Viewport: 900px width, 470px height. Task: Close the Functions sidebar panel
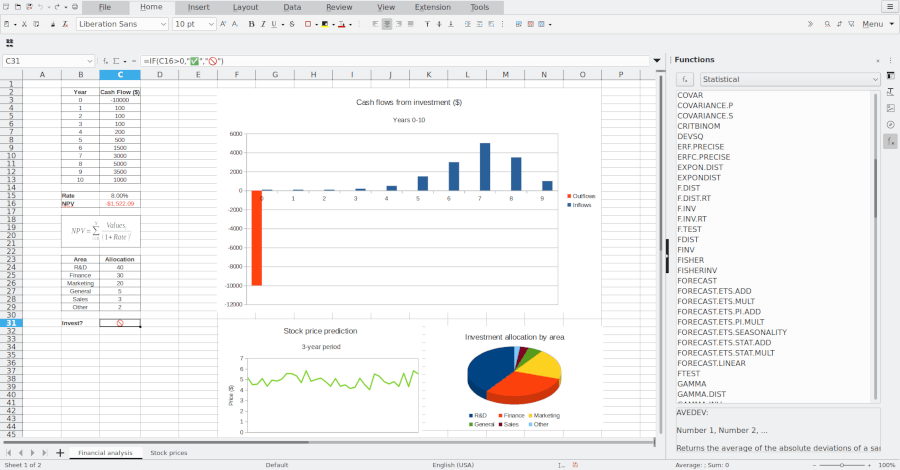878,60
